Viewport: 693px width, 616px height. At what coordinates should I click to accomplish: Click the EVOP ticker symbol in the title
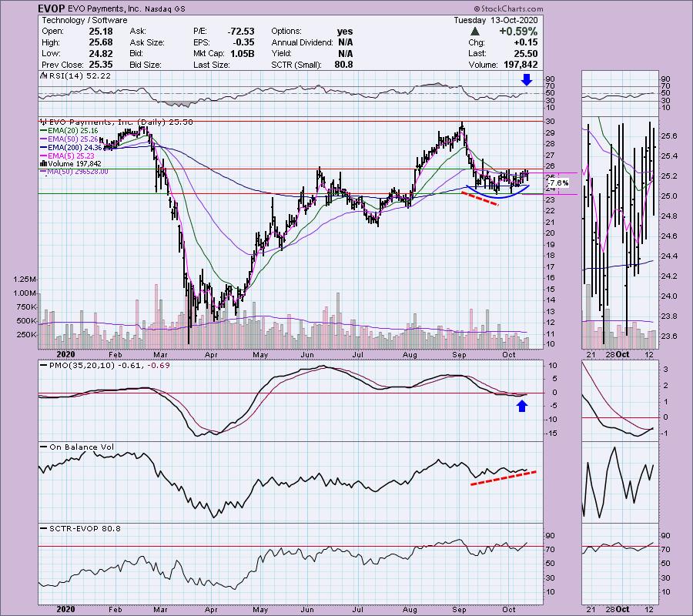pyautogui.click(x=52, y=8)
